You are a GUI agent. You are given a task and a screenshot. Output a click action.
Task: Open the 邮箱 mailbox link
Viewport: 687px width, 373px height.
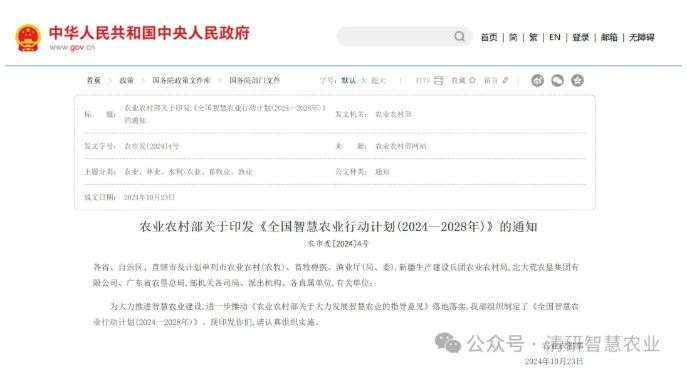coord(609,37)
